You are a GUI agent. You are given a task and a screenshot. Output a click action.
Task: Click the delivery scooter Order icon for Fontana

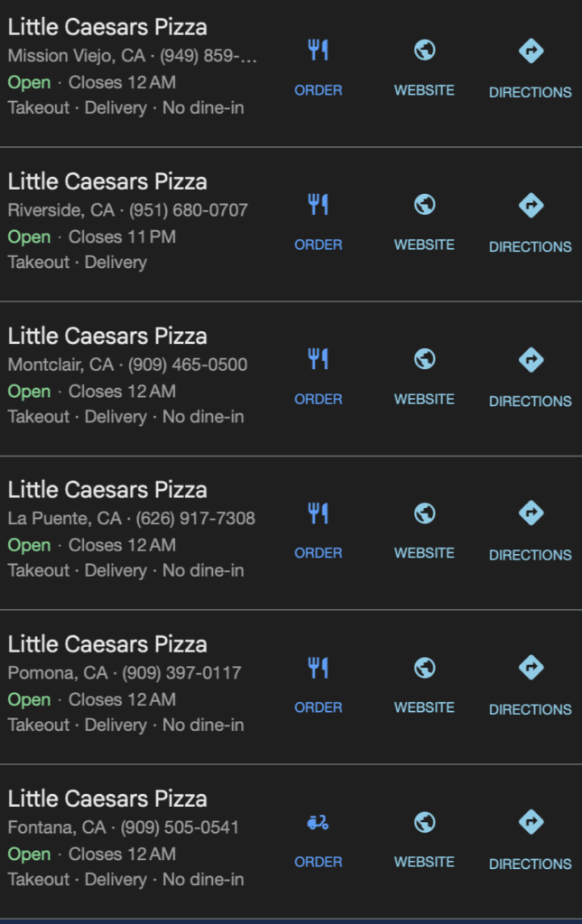319,822
